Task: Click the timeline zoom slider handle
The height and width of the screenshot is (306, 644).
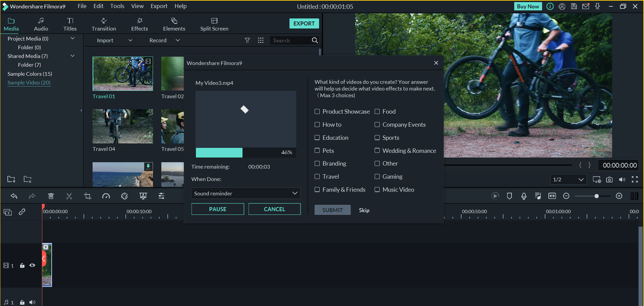Action: click(596, 196)
